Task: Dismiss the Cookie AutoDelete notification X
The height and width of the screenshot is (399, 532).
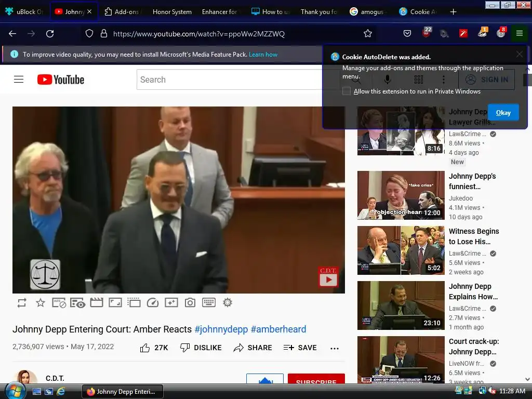Action: (x=520, y=54)
